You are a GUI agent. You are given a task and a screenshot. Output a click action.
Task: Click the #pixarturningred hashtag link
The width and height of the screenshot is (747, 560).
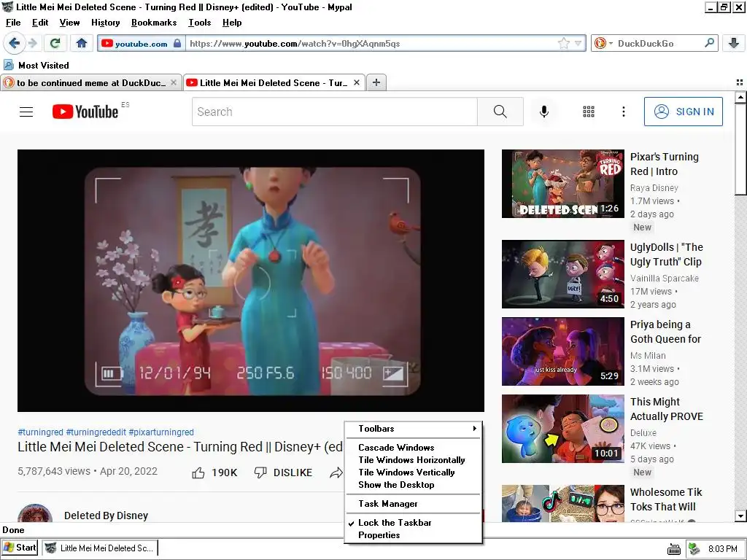161,432
